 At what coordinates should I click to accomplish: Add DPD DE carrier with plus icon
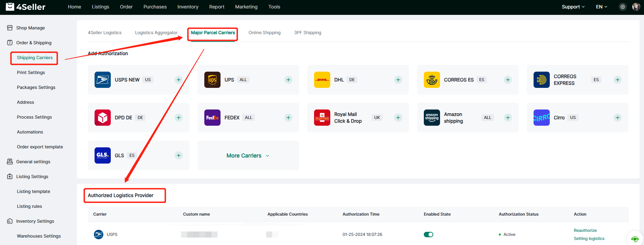pyautogui.click(x=179, y=118)
